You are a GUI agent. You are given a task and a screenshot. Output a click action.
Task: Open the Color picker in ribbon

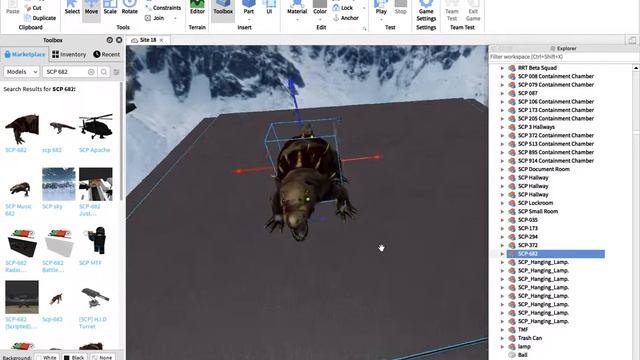pos(320,9)
